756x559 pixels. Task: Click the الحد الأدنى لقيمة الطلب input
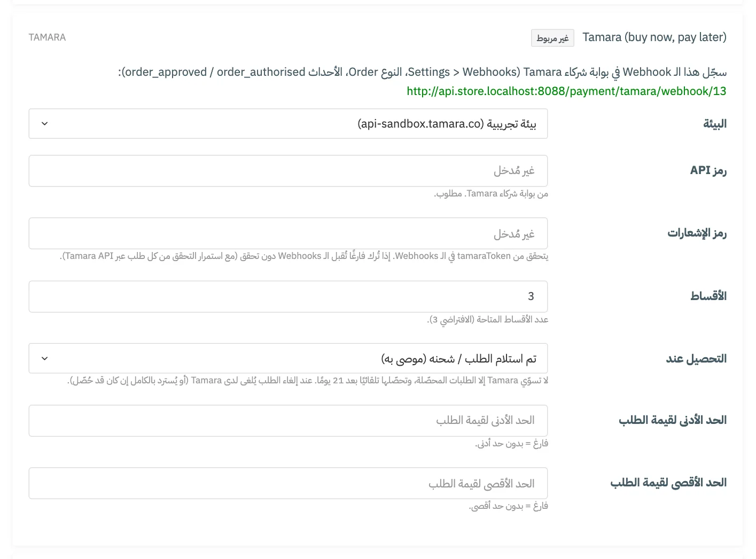coord(288,421)
